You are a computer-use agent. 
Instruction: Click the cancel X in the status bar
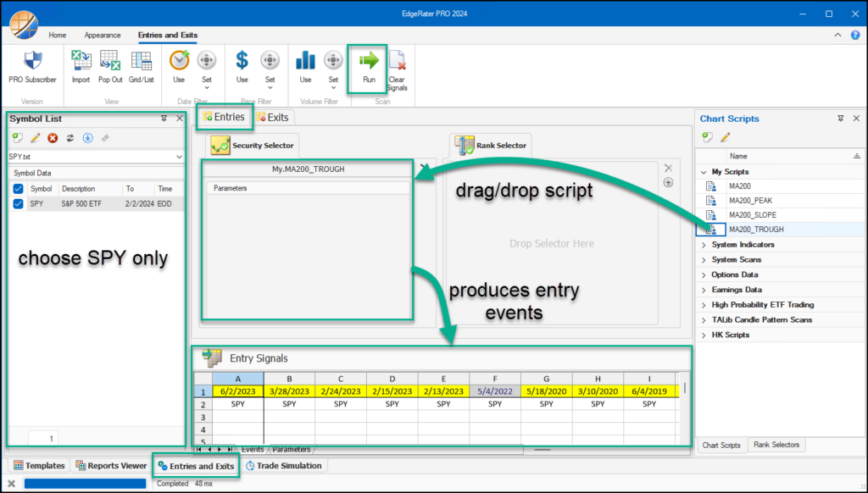(11, 484)
